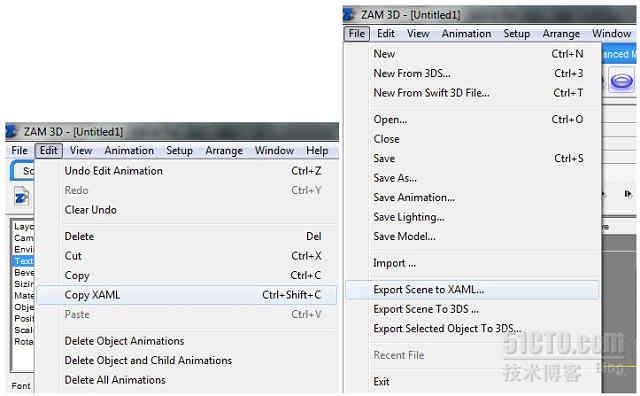Screen dimensions: 640x396
Task: Close the open File menu in right window
Action: (357, 33)
